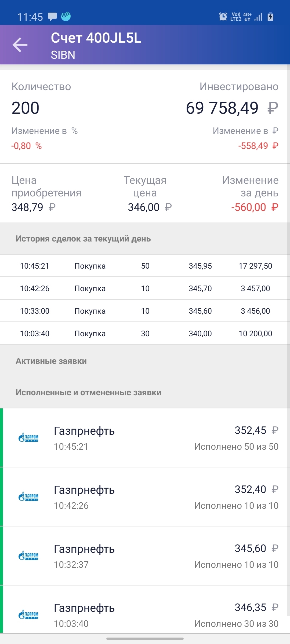Tap Gazprom logo of 10:45:21 order
This screenshot has height=644, width=290.
[x=28, y=437]
